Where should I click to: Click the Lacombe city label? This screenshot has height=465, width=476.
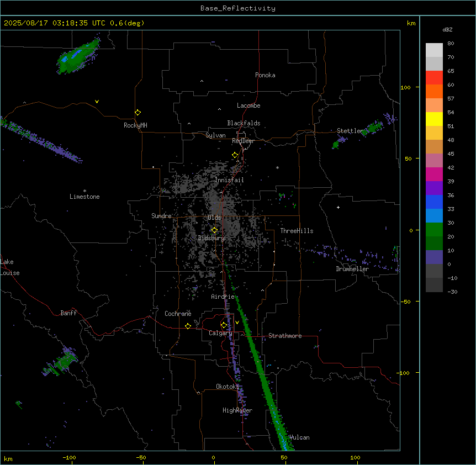(248, 105)
